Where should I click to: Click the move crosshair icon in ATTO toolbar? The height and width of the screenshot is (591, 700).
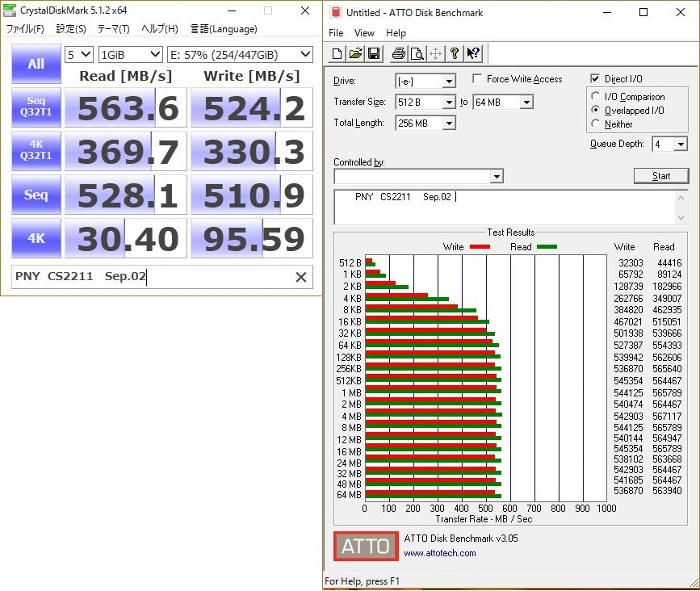click(435, 54)
